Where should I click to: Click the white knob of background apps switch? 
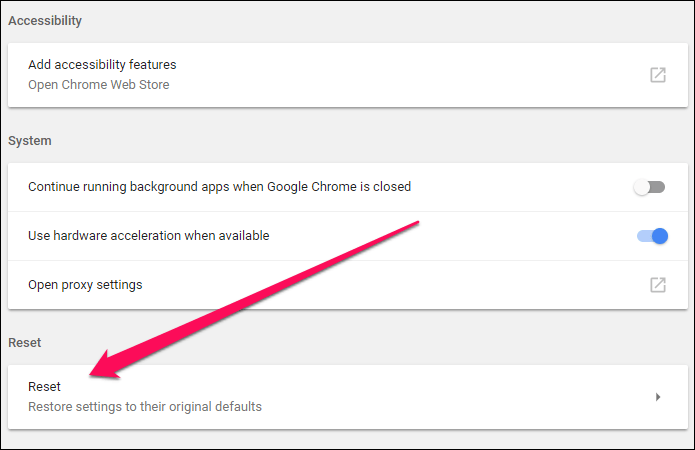(643, 187)
